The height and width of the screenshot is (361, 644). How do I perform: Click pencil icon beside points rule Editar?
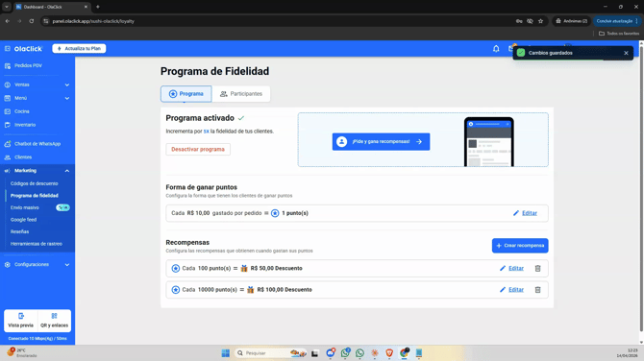point(516,213)
